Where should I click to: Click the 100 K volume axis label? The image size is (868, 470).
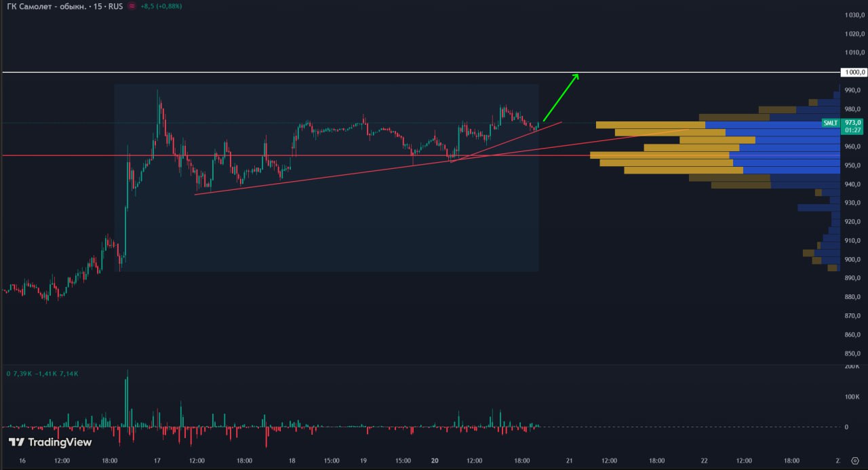coord(852,397)
